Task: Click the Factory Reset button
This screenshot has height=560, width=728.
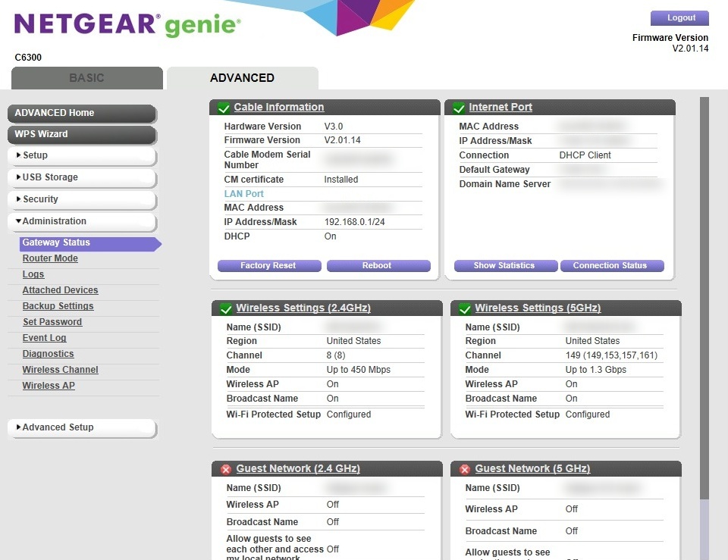Action: [x=269, y=265]
